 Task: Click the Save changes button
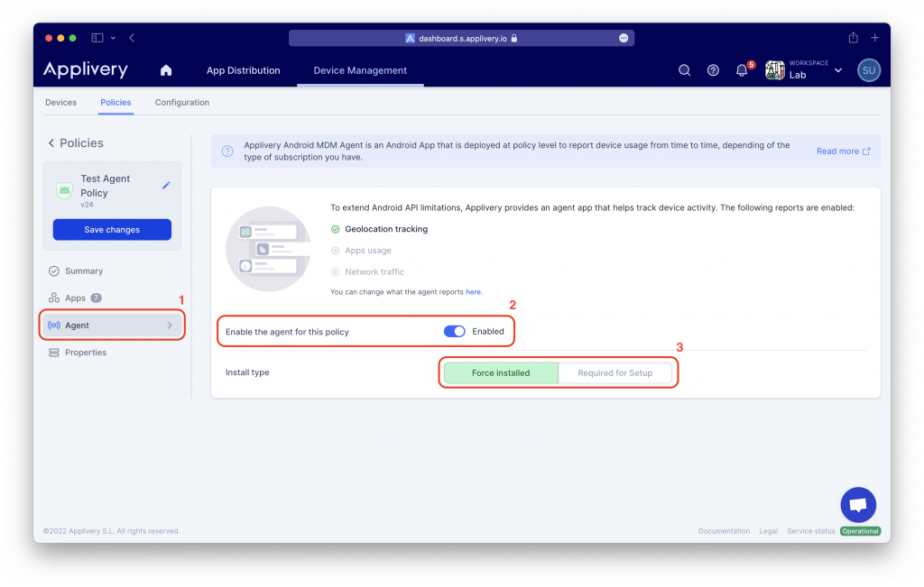[x=112, y=230]
